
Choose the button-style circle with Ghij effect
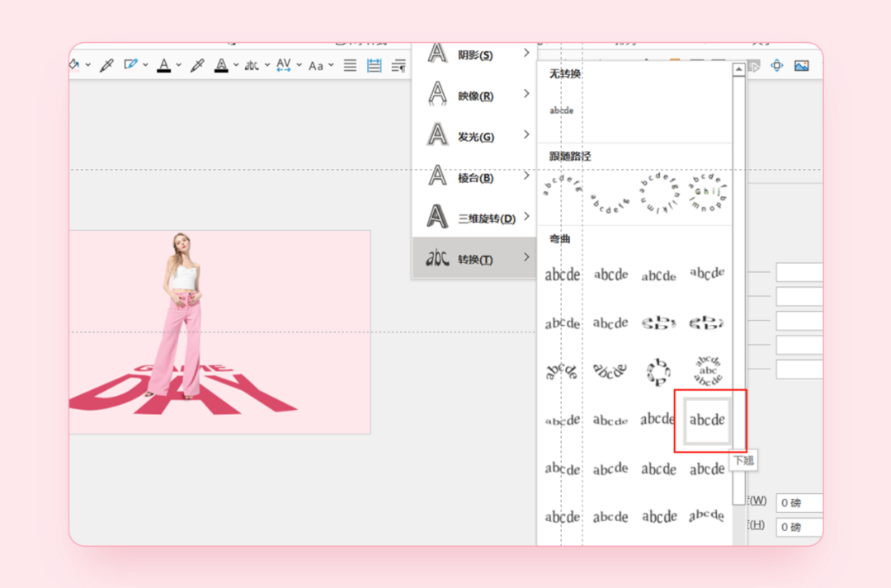click(707, 193)
